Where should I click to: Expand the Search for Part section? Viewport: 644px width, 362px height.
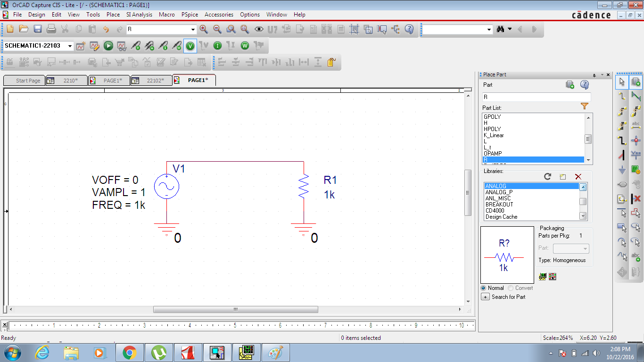485,297
